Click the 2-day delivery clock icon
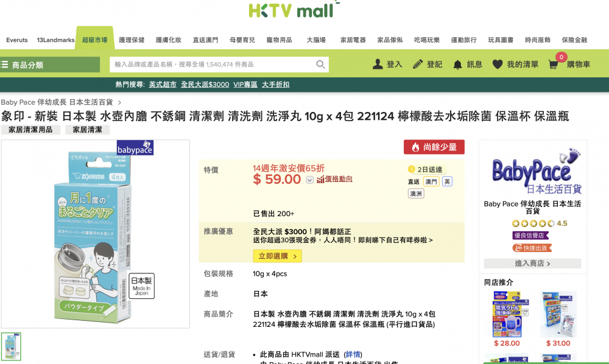Image resolution: width=609 pixels, height=364 pixels. [411, 169]
